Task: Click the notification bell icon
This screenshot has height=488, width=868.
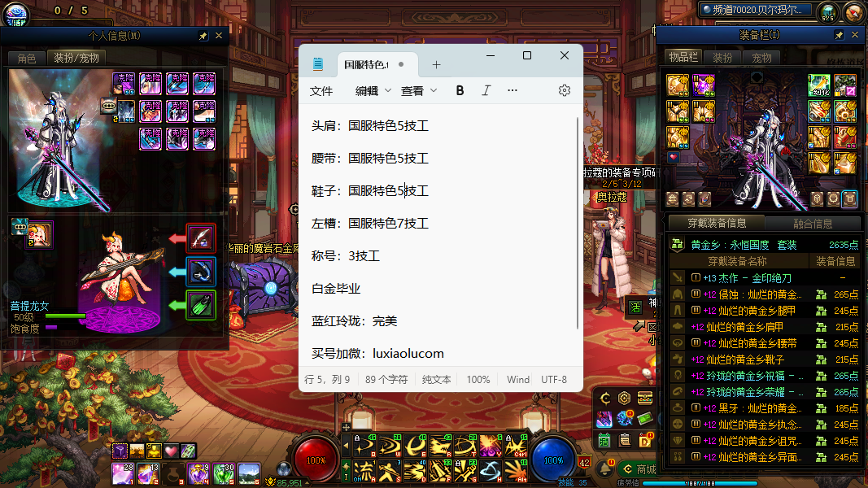Action: click(x=605, y=469)
